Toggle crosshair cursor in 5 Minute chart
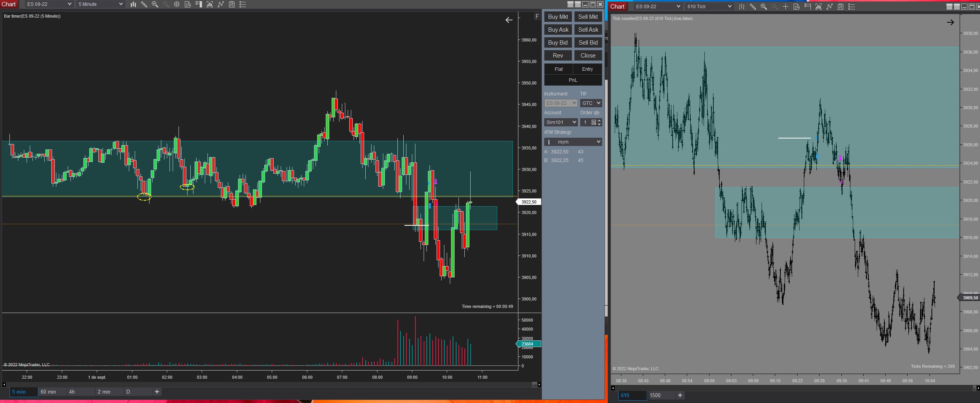This screenshot has height=403, width=980. point(177,4)
